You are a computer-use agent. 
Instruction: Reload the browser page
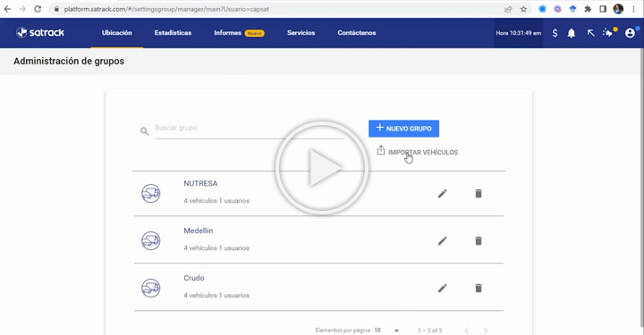click(x=38, y=9)
